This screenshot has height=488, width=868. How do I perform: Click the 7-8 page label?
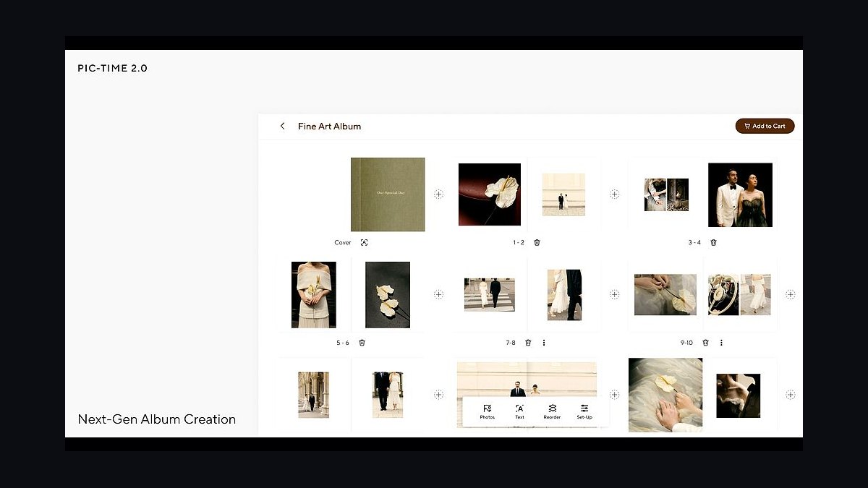(x=511, y=343)
